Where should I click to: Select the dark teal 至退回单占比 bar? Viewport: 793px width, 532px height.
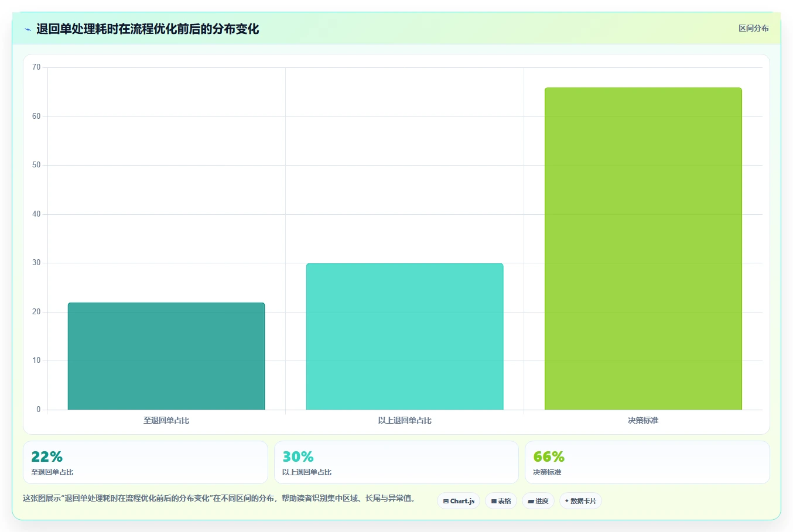[x=166, y=356]
